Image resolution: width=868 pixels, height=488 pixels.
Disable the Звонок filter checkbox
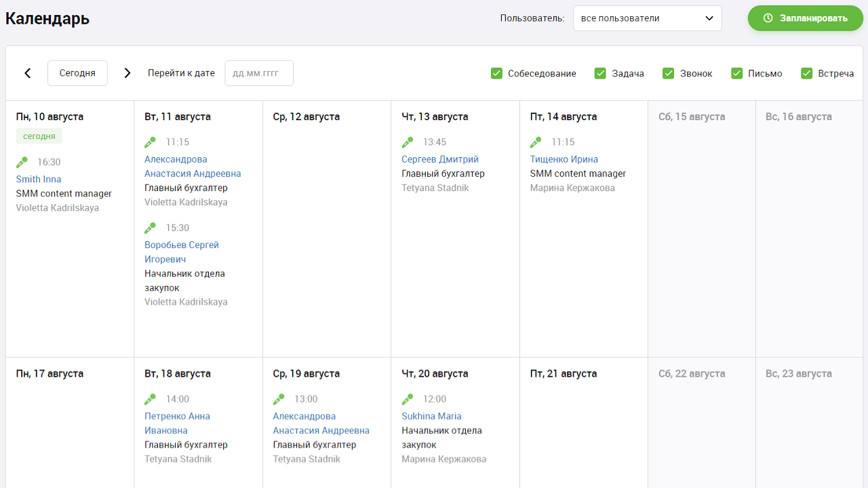669,73
